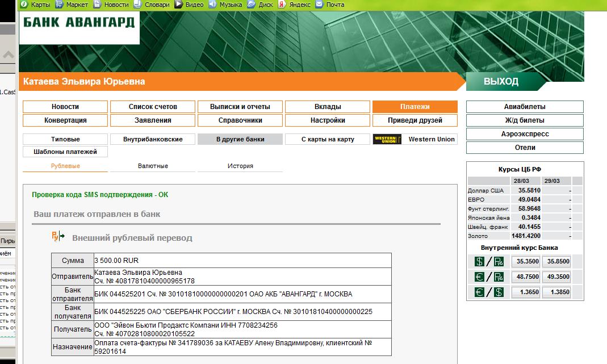Click euro/dollar rate 1.3850

click(x=558, y=292)
